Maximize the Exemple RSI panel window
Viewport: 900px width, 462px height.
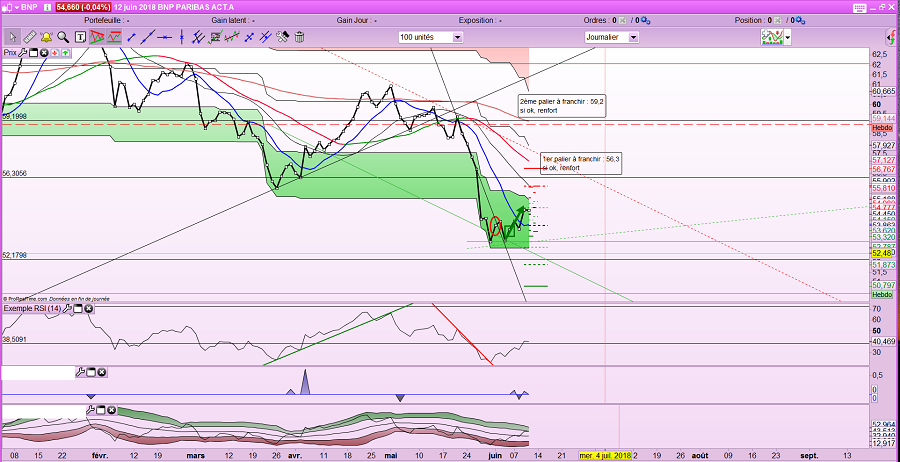tap(77, 309)
